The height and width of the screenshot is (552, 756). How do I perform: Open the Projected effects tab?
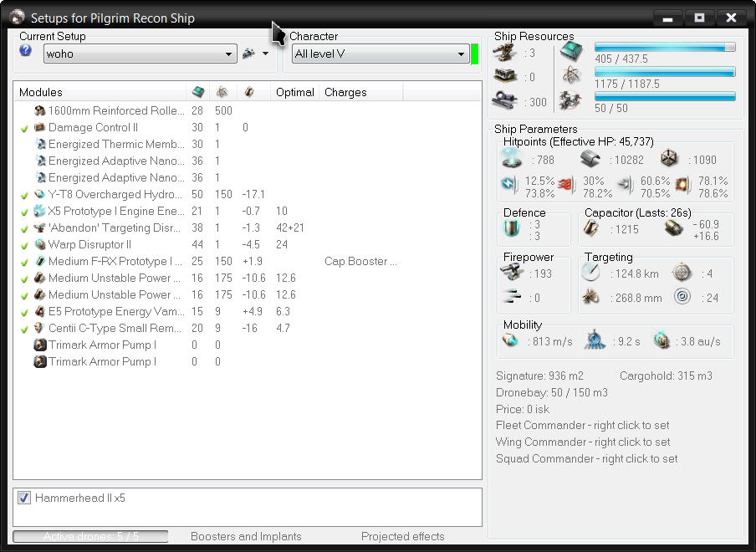point(402,536)
